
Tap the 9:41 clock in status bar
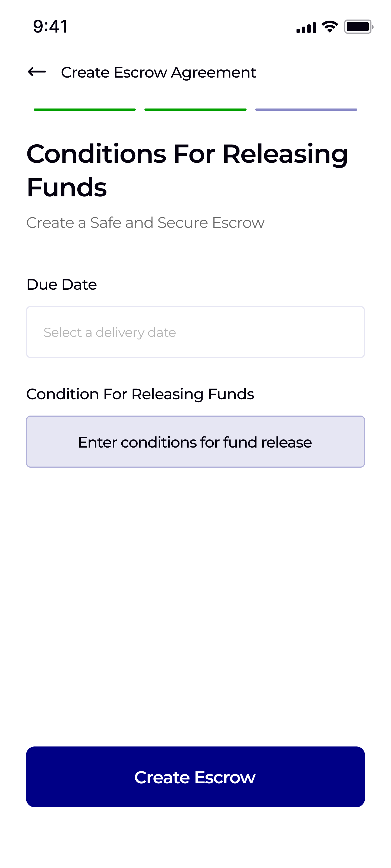point(50,26)
